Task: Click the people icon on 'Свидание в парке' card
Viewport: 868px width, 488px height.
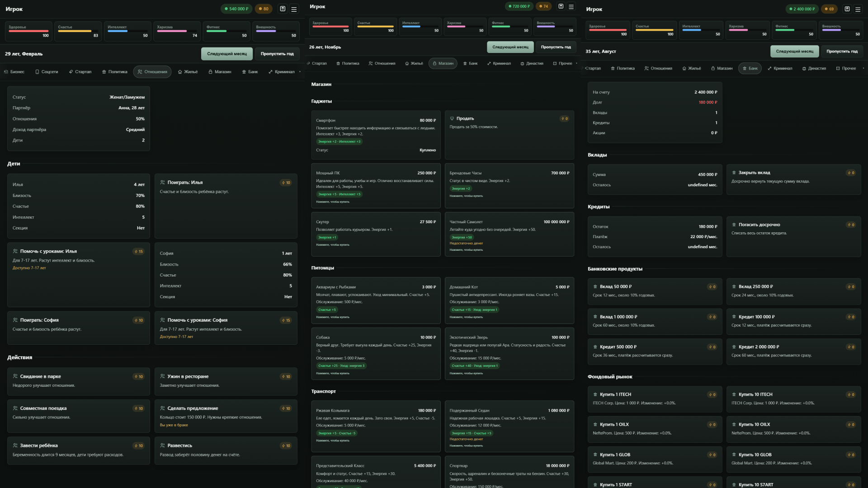Action: [15, 376]
